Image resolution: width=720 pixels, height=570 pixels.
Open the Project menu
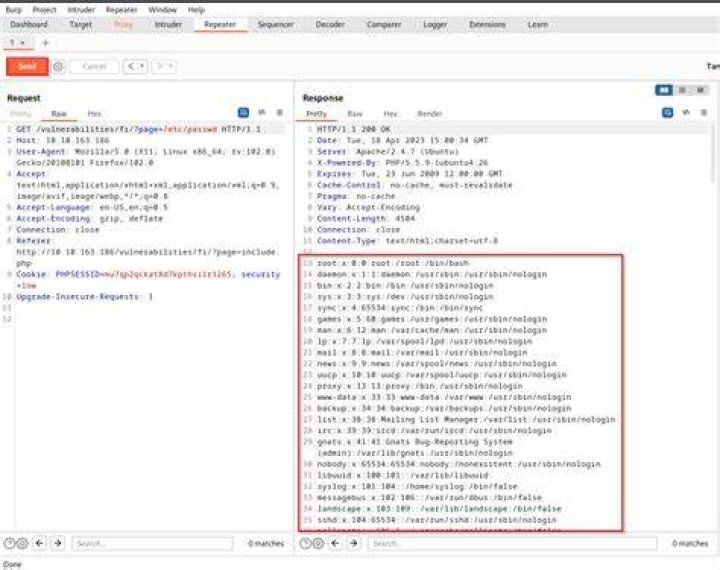[45, 10]
